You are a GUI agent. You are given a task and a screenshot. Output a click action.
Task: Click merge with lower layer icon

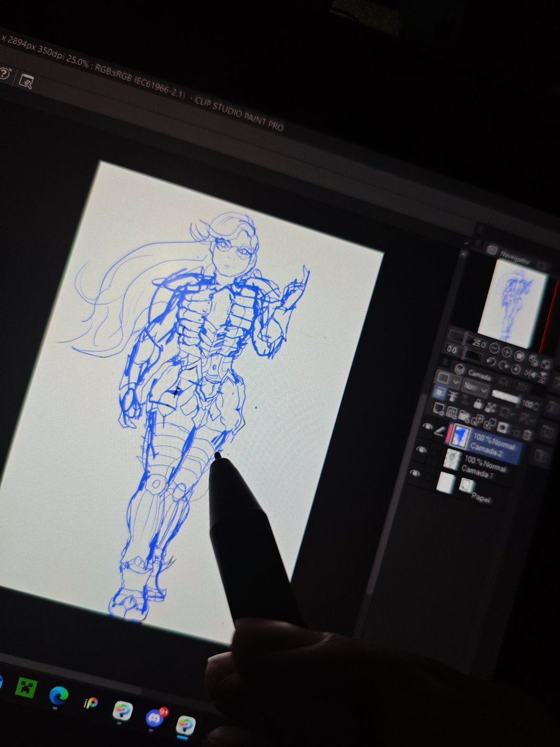pyautogui.click(x=490, y=423)
